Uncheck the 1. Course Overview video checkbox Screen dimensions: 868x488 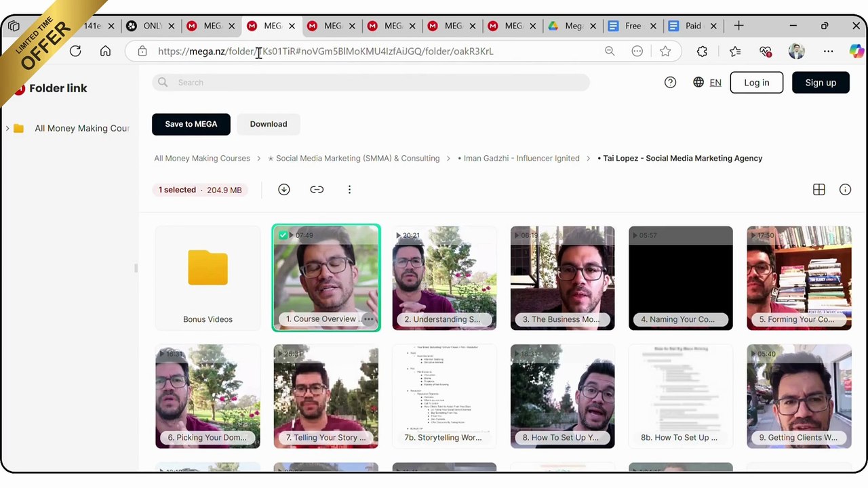coord(283,235)
